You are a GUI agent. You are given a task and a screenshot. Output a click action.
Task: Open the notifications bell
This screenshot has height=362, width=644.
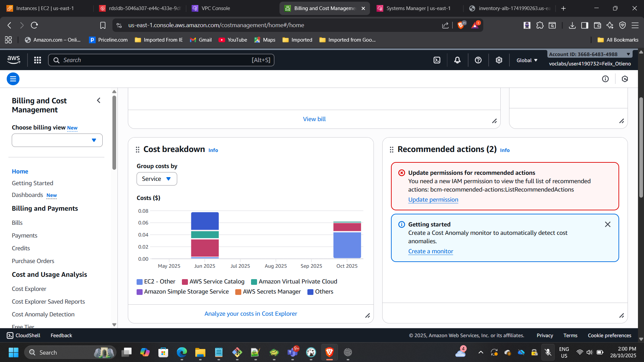tap(457, 60)
